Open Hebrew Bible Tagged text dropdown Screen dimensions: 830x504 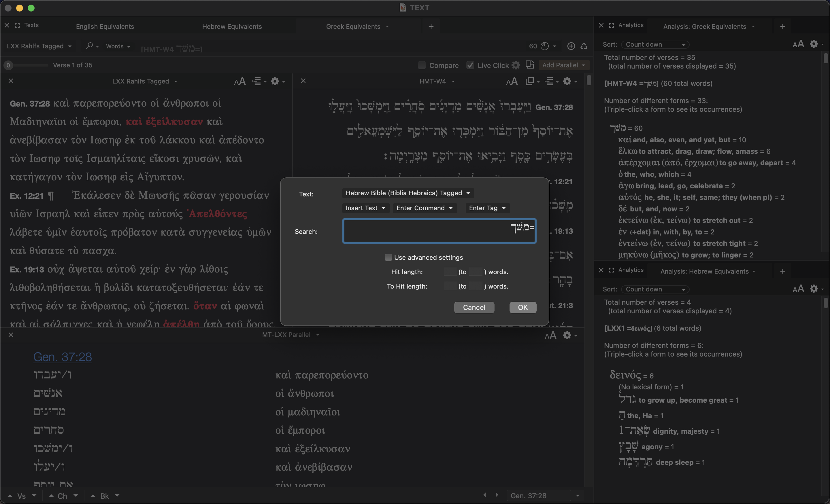(x=408, y=193)
